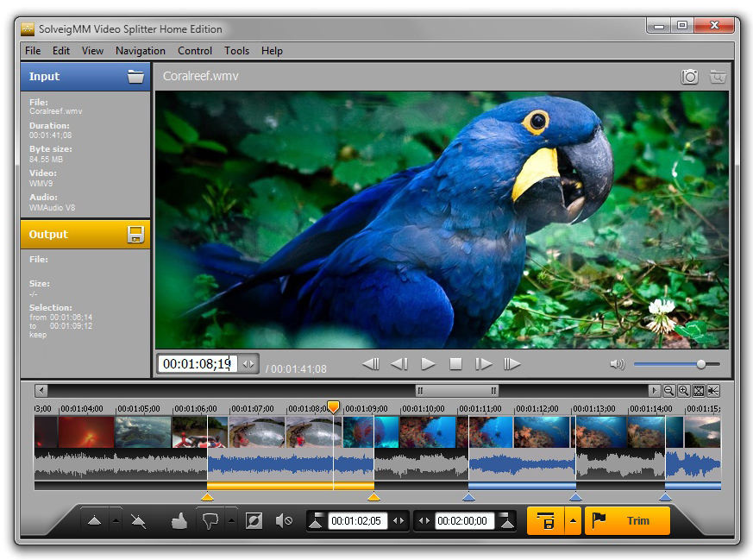This screenshot has height=560, width=753.
Task: Expand the add marker dropdown arrow
Action: [x=116, y=520]
